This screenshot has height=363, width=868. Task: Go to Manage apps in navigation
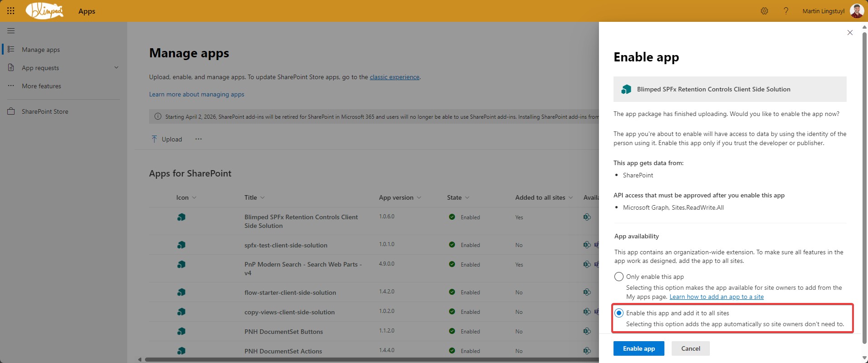[41, 50]
